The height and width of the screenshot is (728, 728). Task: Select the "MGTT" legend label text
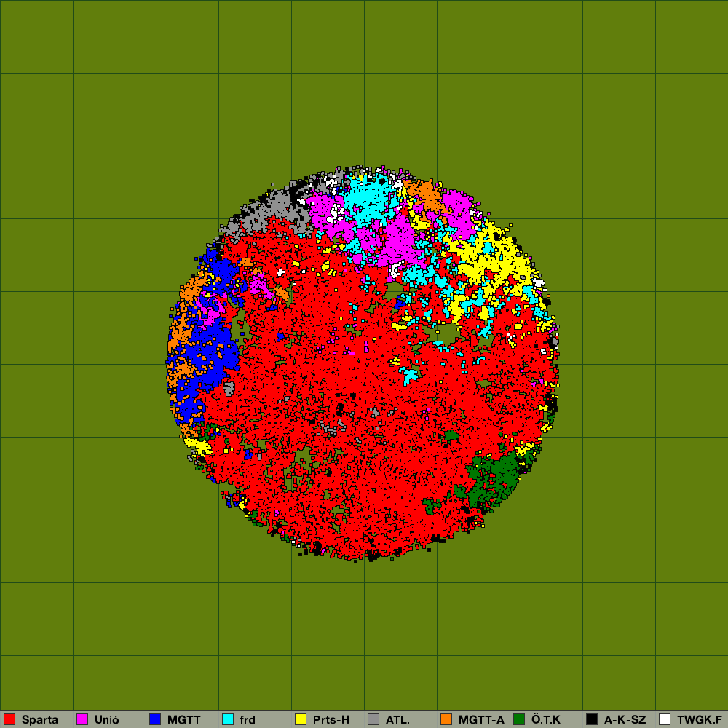[184, 720]
